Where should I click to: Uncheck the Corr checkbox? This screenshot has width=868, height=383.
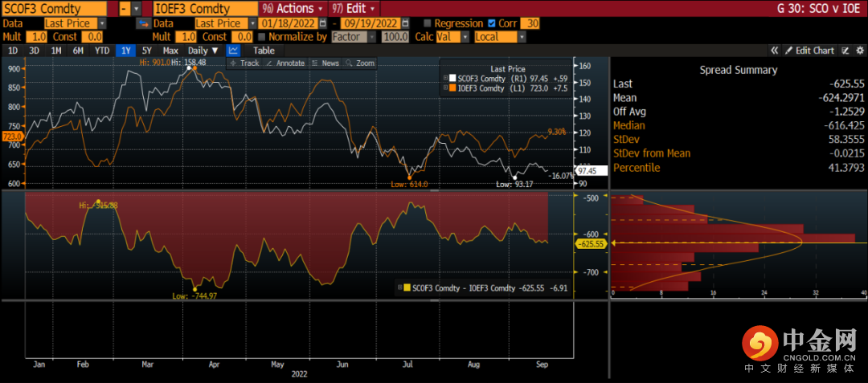492,24
